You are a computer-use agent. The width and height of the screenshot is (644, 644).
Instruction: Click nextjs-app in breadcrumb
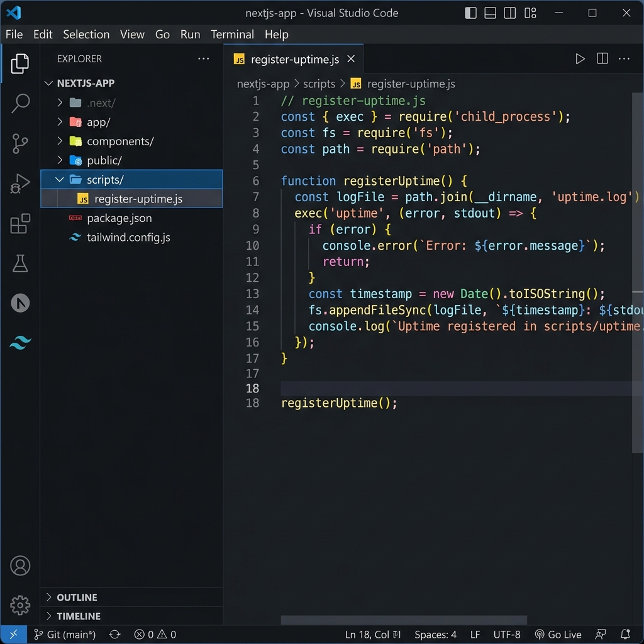(263, 84)
